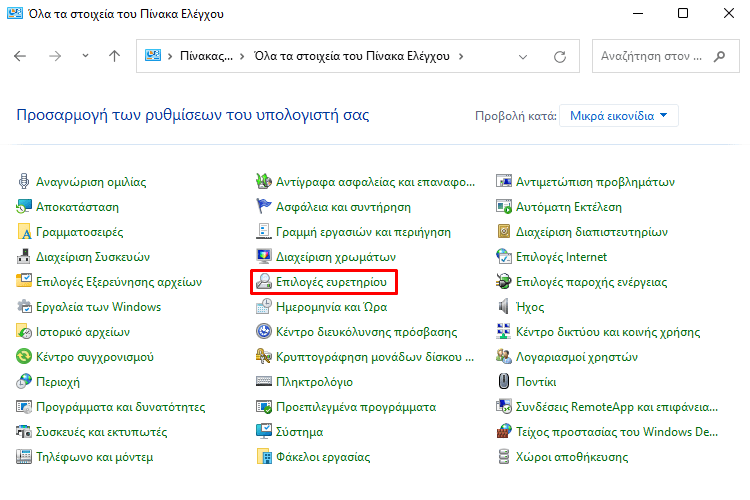Click the Αποκατάσταση recovery icon
750x500 pixels.
[x=24, y=207]
